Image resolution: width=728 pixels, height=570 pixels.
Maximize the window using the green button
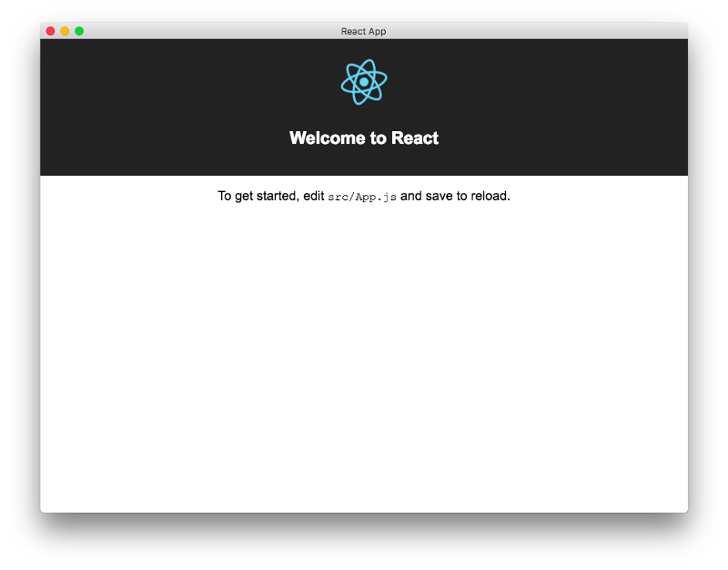click(79, 31)
